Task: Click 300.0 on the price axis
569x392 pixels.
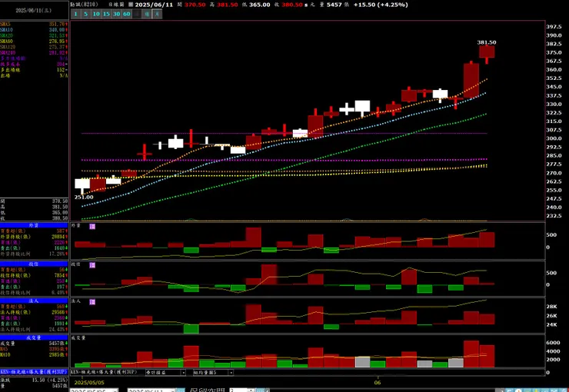Action: (554, 138)
